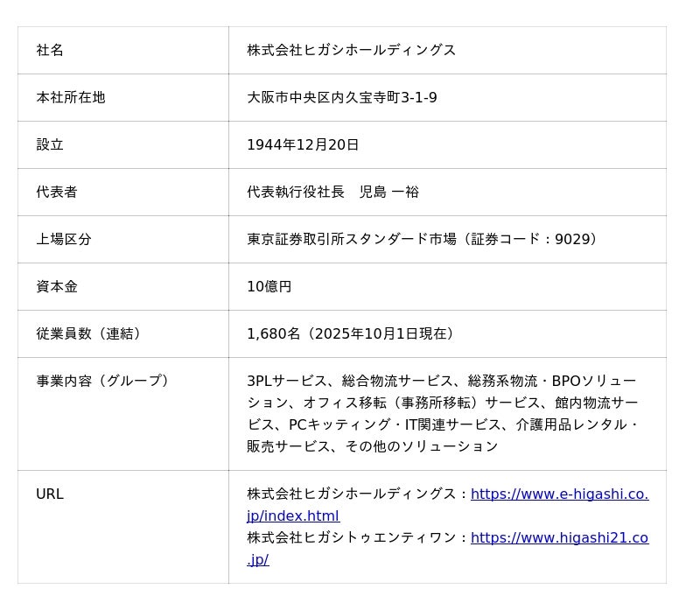Screen dimensions: 700x610
Task: Click the 代表者 label cell
Action: (57, 193)
